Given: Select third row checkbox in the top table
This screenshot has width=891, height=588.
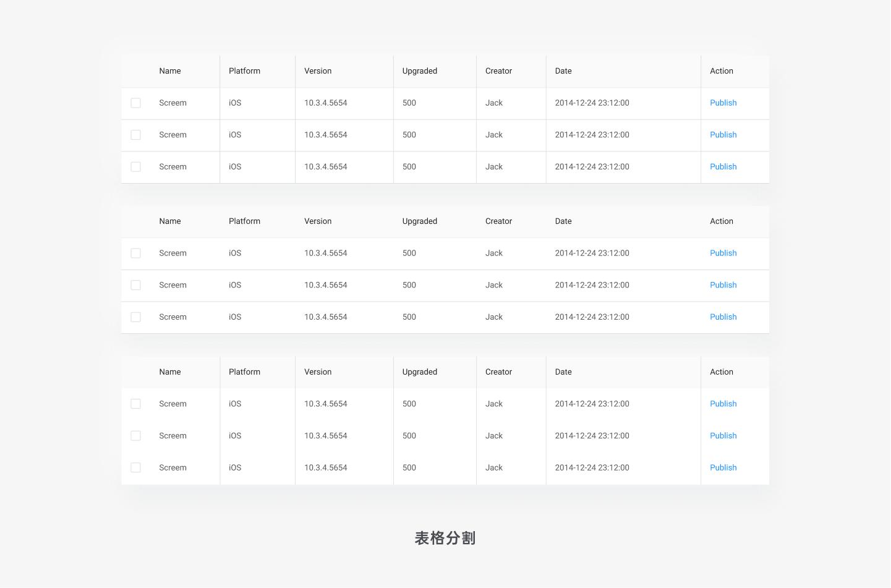Looking at the screenshot, I should (x=135, y=167).
